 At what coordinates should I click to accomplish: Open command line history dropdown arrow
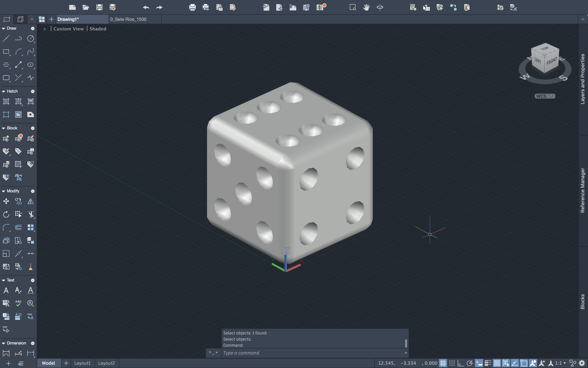405,353
